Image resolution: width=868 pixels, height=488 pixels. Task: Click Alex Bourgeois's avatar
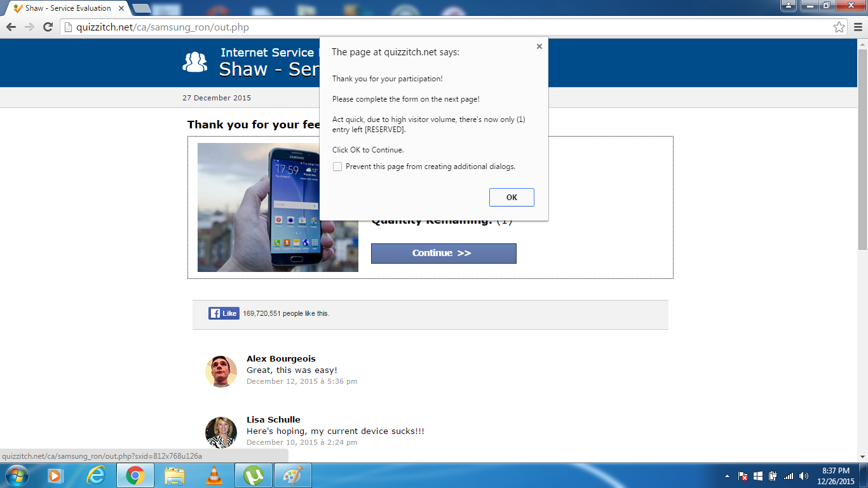(x=221, y=371)
